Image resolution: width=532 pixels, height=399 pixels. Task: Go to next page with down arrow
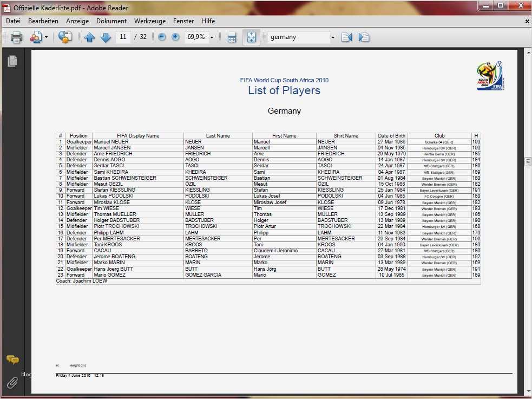point(106,37)
